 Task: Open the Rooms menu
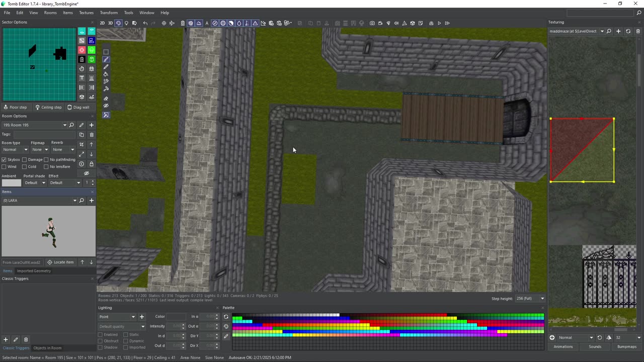[x=50, y=13]
